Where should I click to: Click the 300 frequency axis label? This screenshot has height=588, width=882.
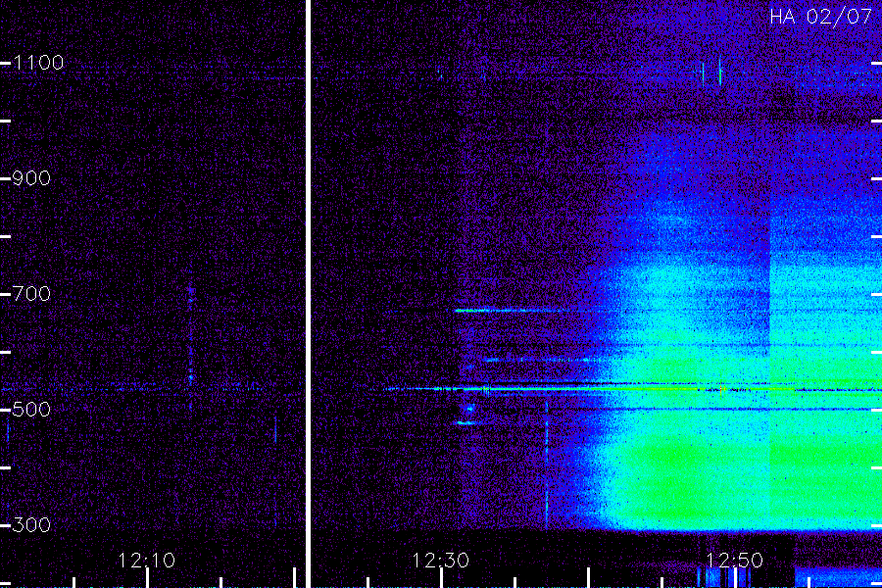(31, 525)
